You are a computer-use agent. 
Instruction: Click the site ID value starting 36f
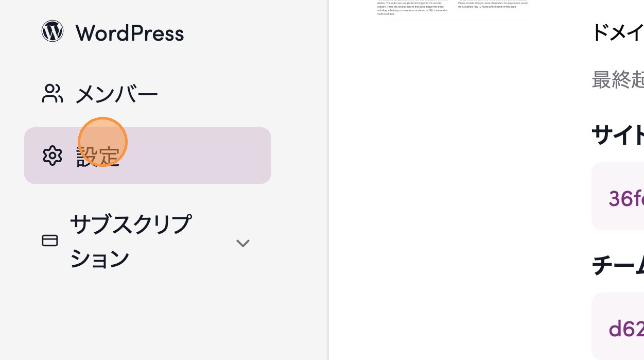625,198
